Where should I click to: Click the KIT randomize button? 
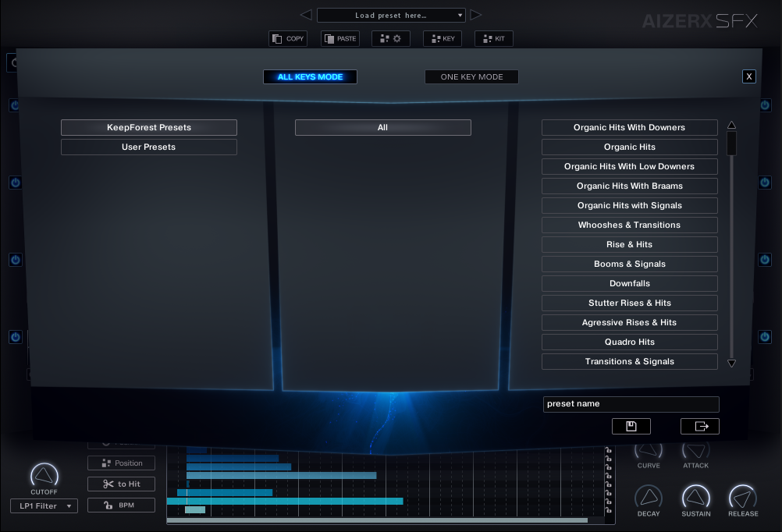494,38
